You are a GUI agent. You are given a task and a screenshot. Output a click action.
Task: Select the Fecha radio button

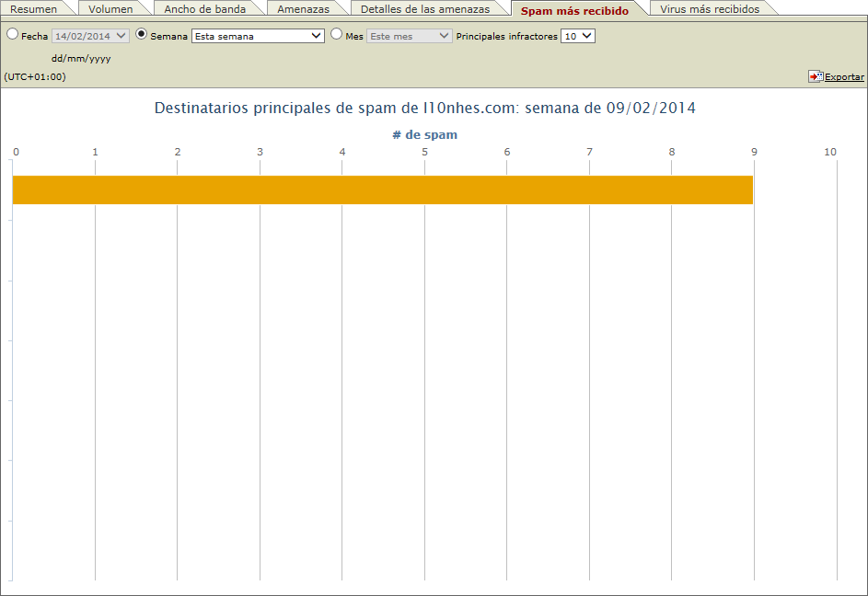tap(10, 33)
